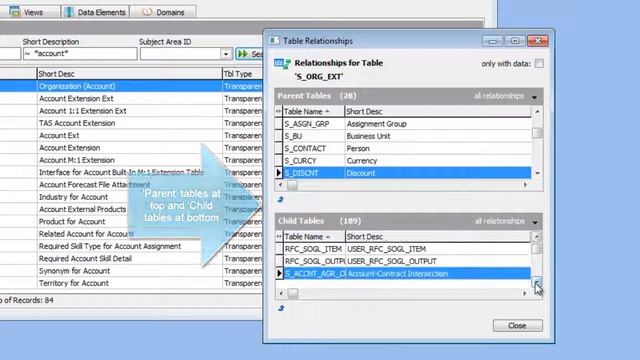
Task: Open the Subject Area ID dropdown
Action: pyautogui.click(x=226, y=54)
